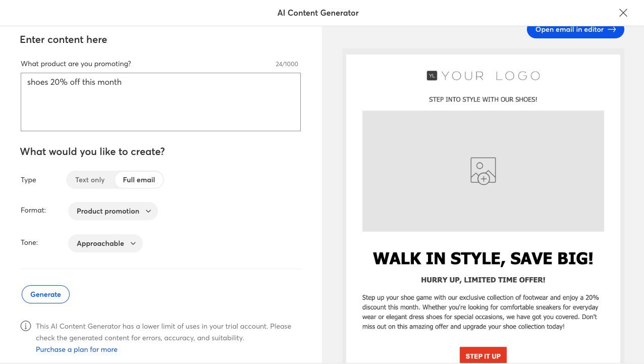Click the info icon beside the trial notice

click(x=26, y=326)
